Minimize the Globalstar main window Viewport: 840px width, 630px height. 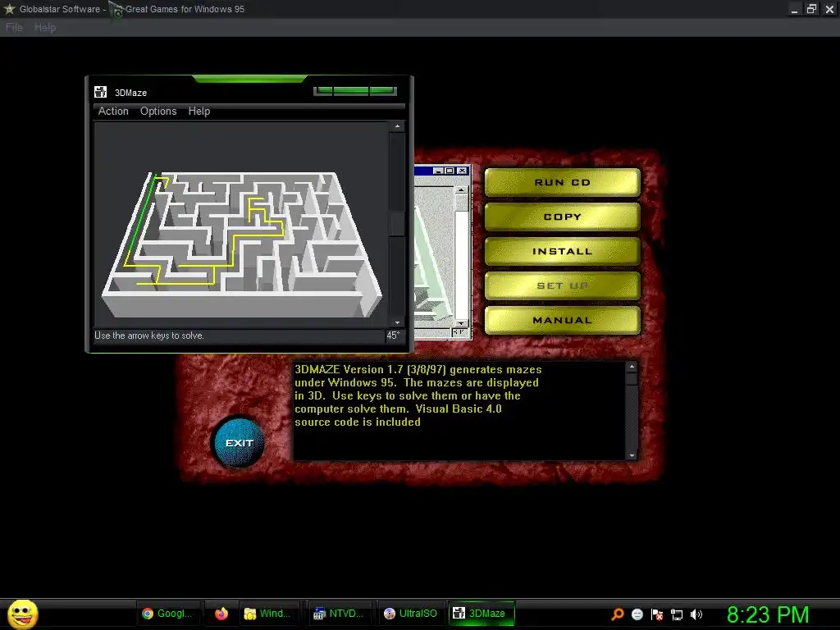[794, 8]
